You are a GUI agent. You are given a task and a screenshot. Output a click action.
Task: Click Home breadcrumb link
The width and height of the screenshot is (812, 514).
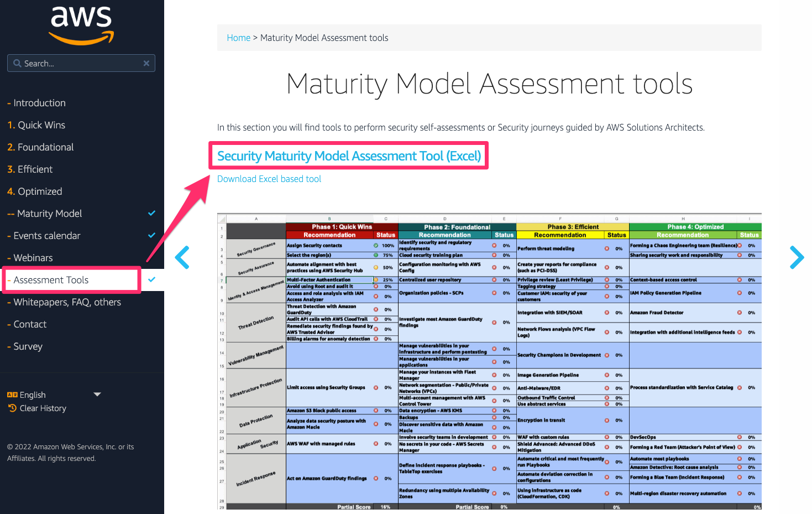point(238,38)
